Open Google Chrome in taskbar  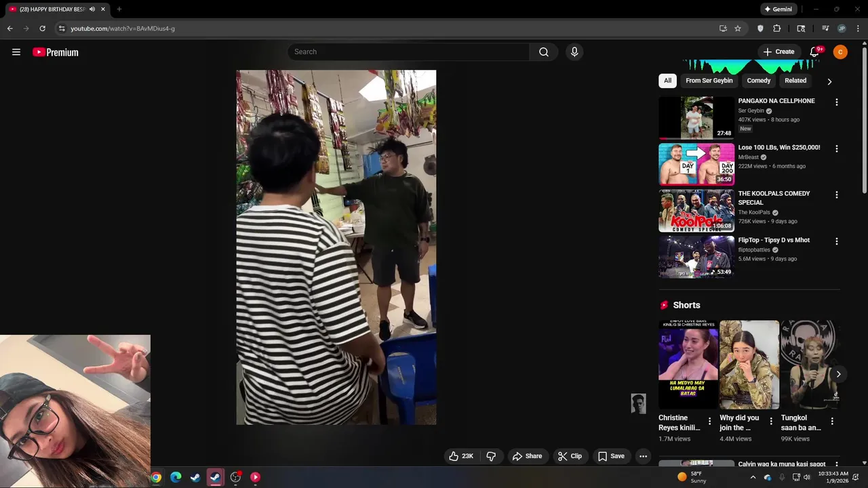click(156, 477)
